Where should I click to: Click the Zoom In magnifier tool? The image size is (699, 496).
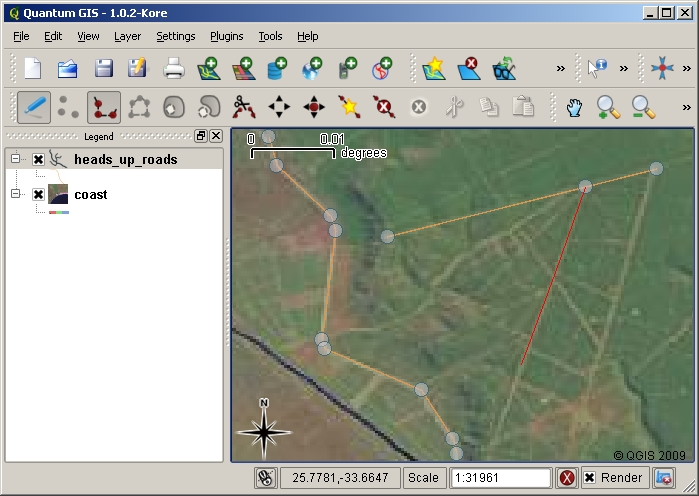coord(607,106)
